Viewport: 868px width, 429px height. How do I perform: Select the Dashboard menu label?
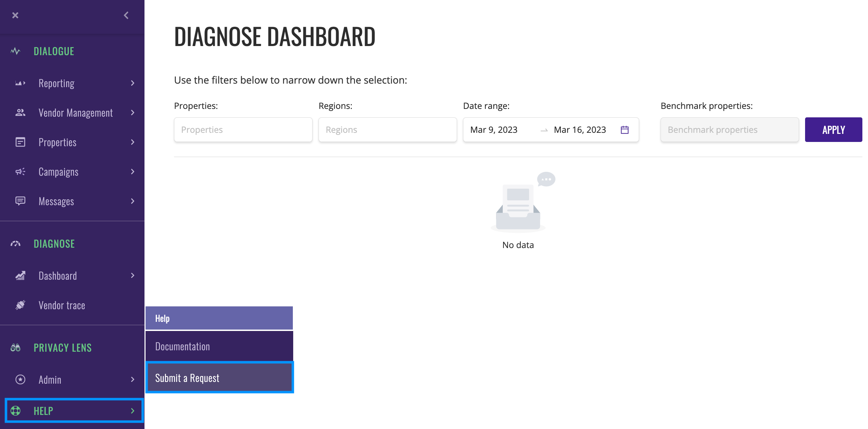(58, 276)
